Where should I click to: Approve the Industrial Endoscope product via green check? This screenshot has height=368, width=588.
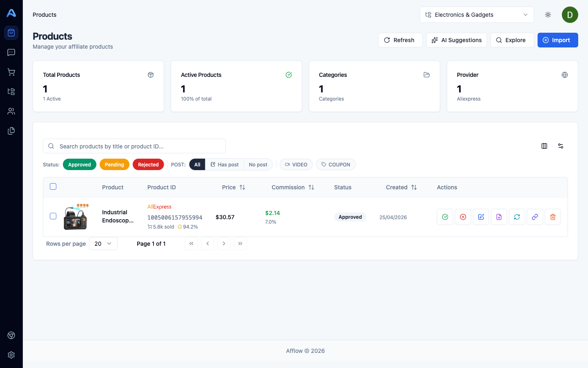pyautogui.click(x=445, y=217)
